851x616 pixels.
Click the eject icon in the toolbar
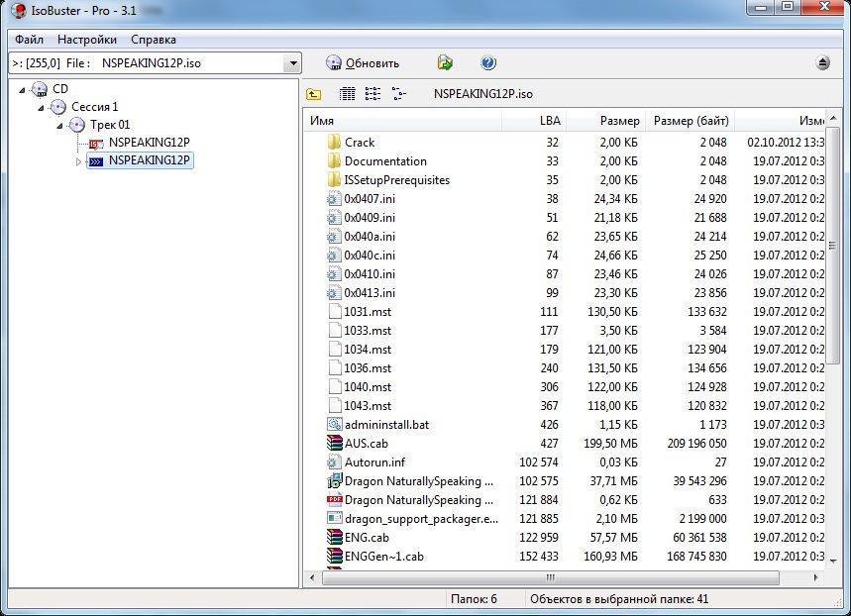pyautogui.click(x=822, y=63)
